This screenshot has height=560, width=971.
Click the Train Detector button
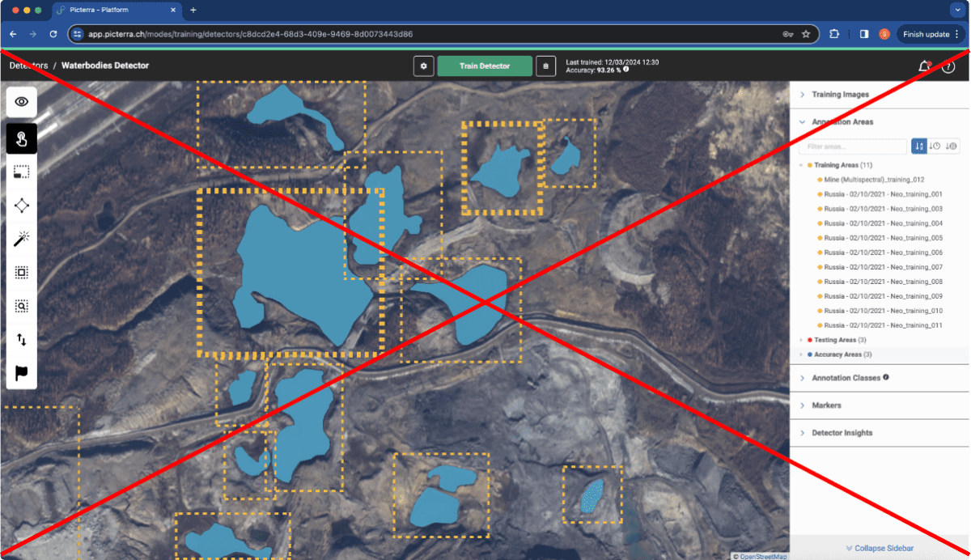click(485, 66)
